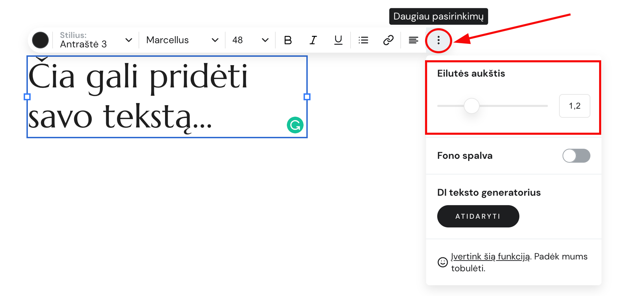The image size is (644, 296).
Task: Add a hyperlink with the chain icon
Action: point(388,40)
